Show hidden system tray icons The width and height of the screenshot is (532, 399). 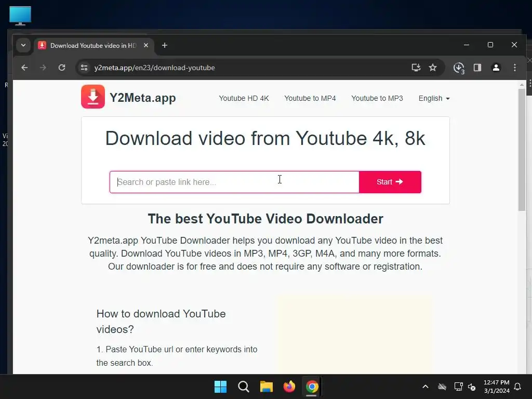(x=425, y=387)
